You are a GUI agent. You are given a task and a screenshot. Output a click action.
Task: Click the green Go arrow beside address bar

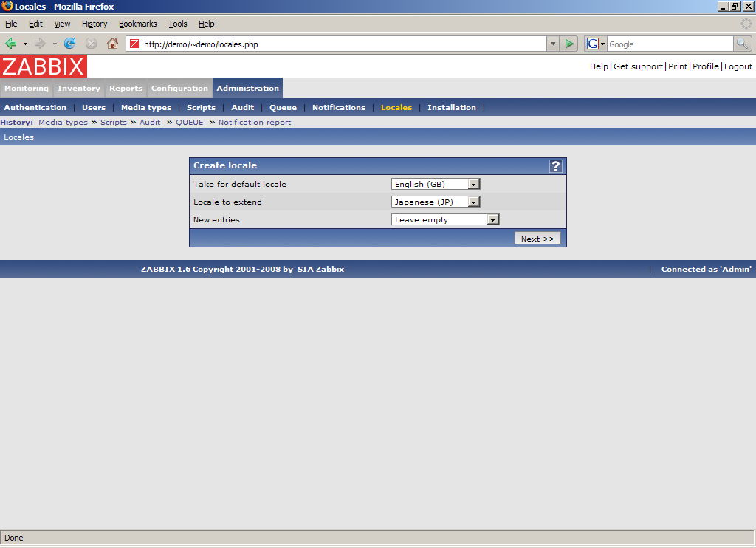pos(569,44)
